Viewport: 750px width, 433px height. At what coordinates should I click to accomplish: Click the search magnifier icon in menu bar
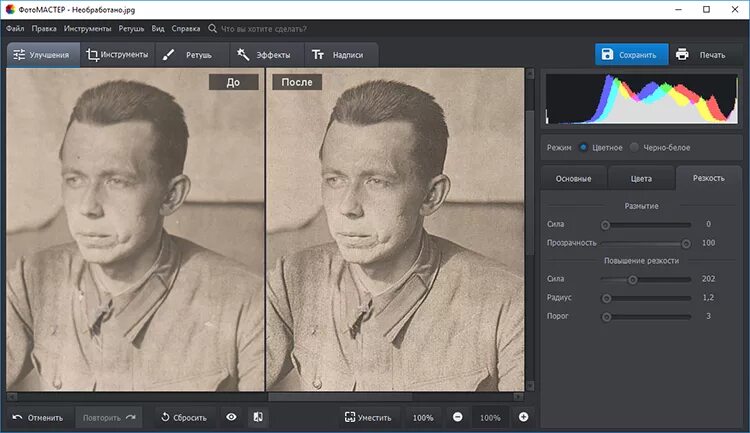tap(212, 29)
